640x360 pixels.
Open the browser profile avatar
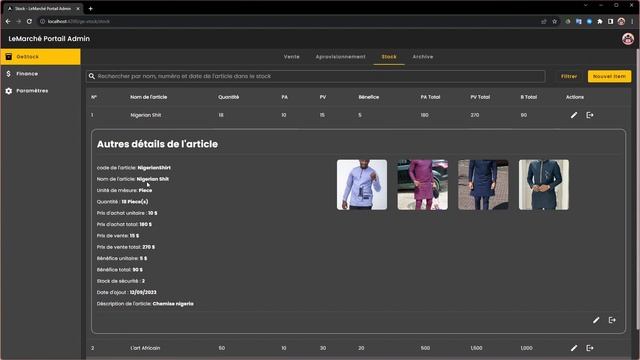tap(621, 21)
